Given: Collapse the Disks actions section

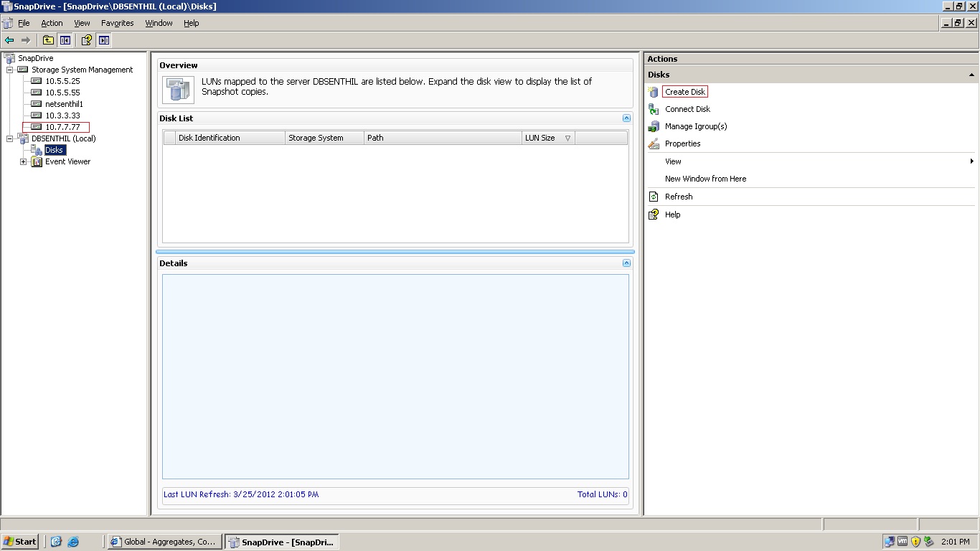Looking at the screenshot, I should pos(971,74).
